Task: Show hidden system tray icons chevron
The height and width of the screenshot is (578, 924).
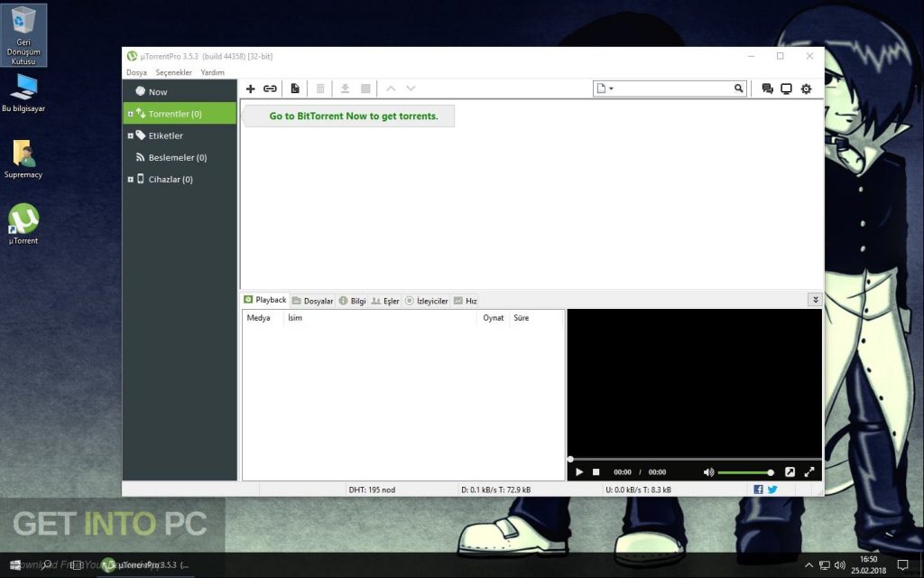Action: pos(808,565)
